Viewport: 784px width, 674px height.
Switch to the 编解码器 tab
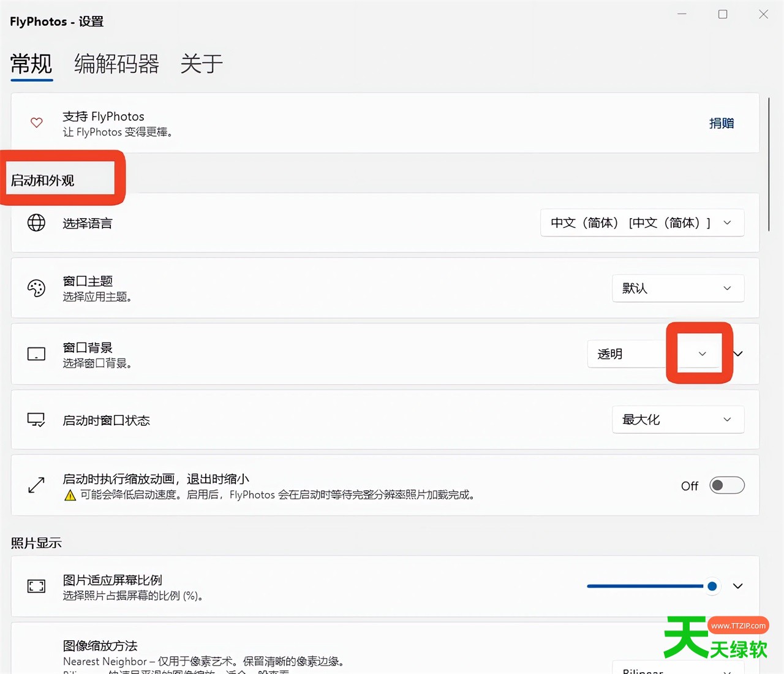tap(117, 64)
